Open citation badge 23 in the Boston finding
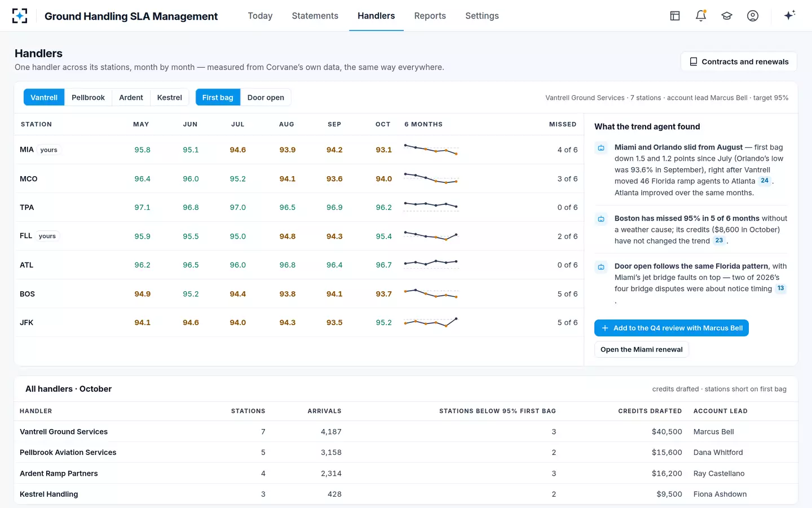 point(719,240)
